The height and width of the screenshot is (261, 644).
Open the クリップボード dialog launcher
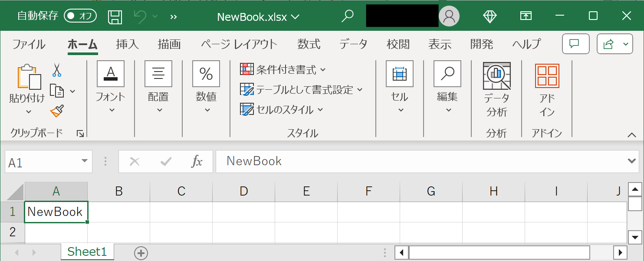pos(80,134)
